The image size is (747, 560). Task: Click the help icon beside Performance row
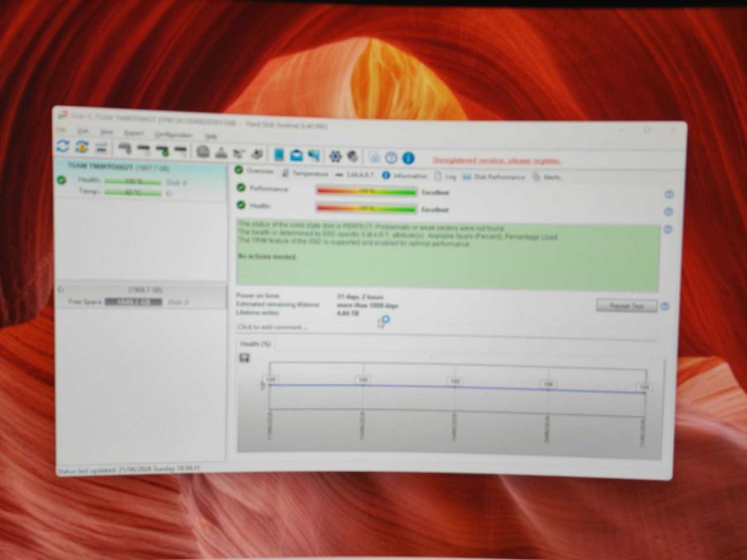(x=669, y=194)
